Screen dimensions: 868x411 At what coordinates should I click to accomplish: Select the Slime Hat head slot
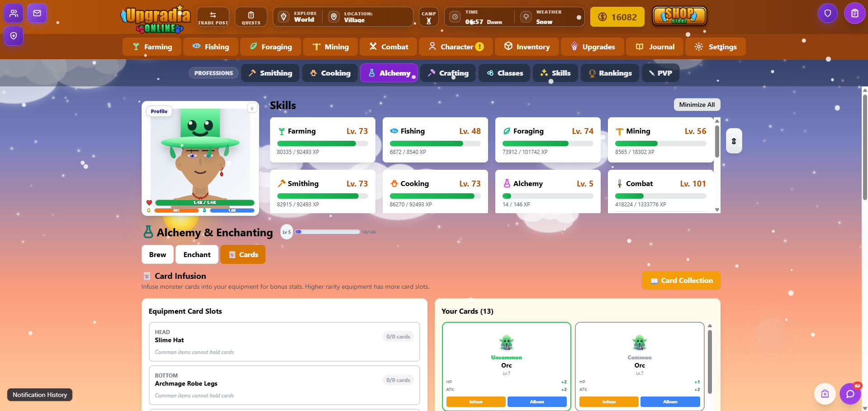(x=284, y=341)
